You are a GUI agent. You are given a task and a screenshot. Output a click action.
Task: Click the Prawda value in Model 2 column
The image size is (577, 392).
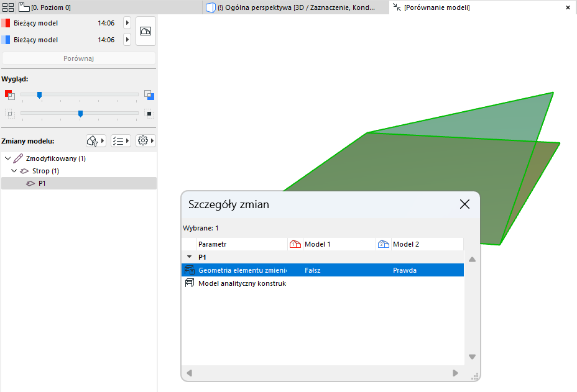pos(404,270)
